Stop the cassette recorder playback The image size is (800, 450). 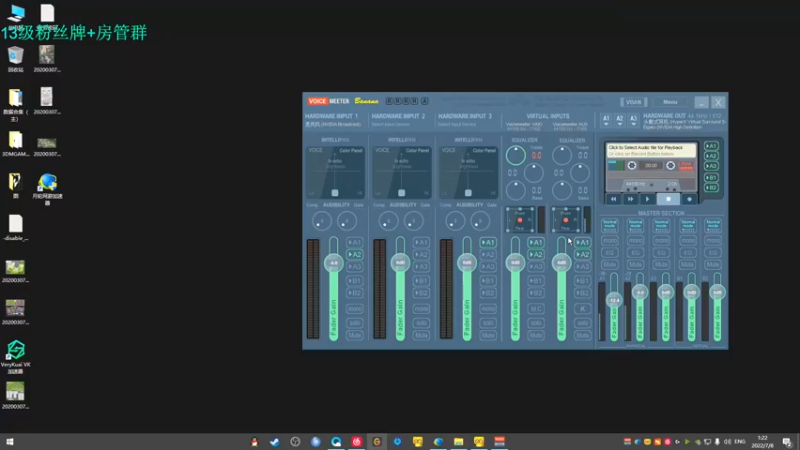coord(668,199)
